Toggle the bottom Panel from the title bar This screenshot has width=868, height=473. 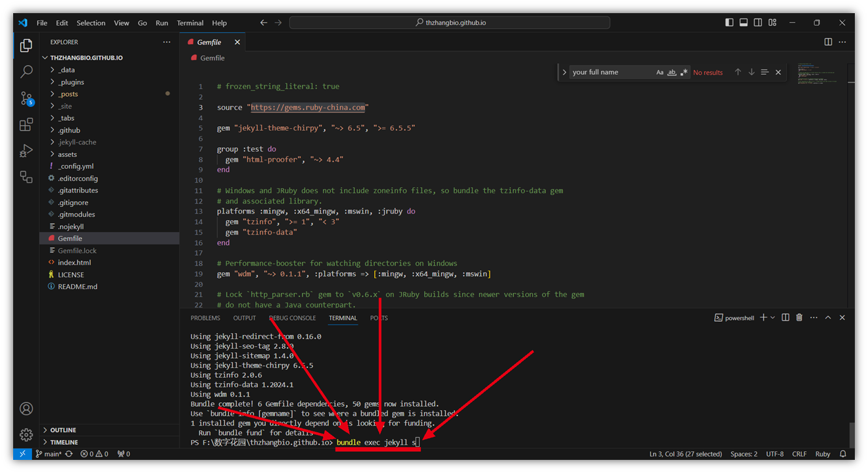pyautogui.click(x=744, y=22)
